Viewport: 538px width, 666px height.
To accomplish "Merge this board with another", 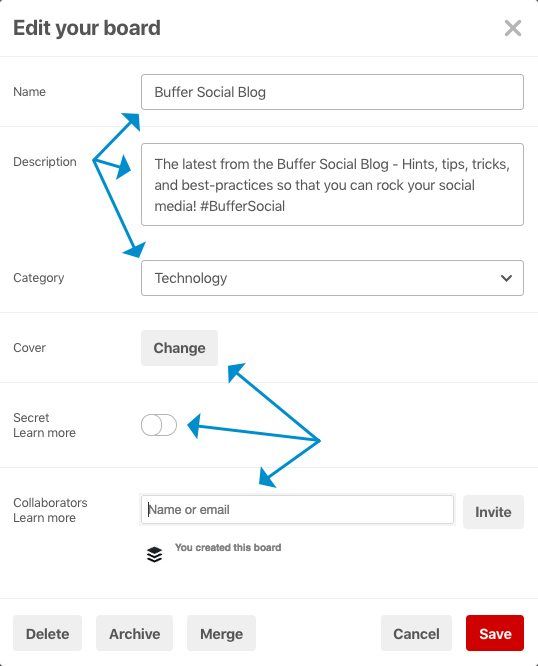I will coord(221,633).
